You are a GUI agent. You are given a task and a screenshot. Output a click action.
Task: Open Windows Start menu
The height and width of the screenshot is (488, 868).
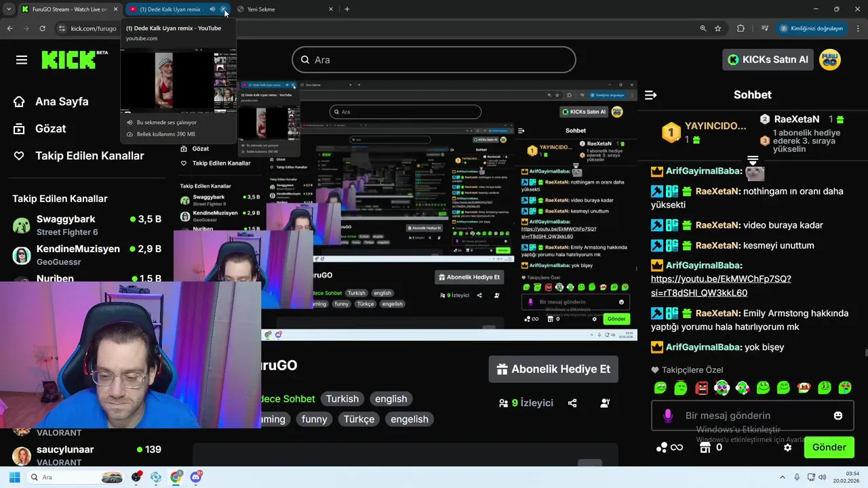[x=14, y=477]
